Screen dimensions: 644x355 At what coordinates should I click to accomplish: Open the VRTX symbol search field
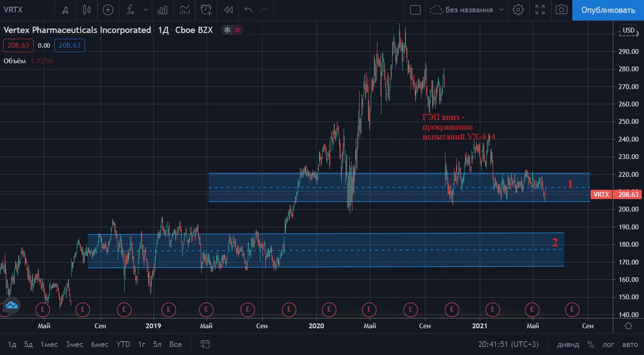point(13,9)
